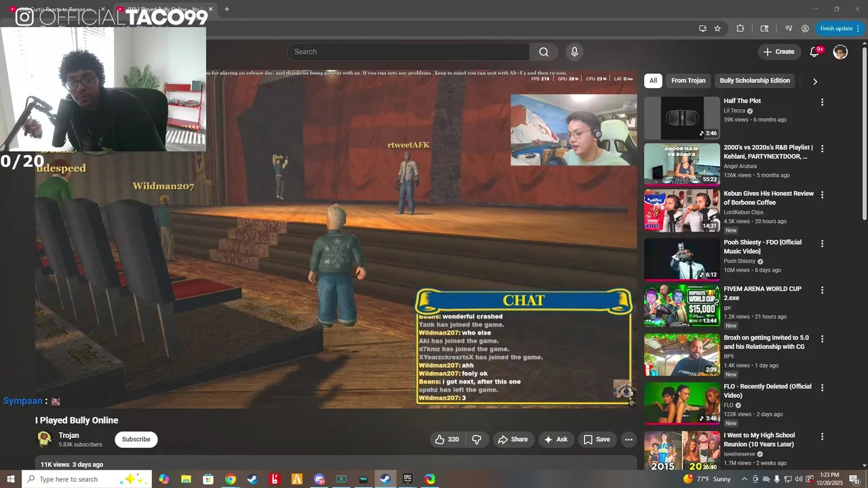Show more filter chips with the right arrow

click(814, 81)
